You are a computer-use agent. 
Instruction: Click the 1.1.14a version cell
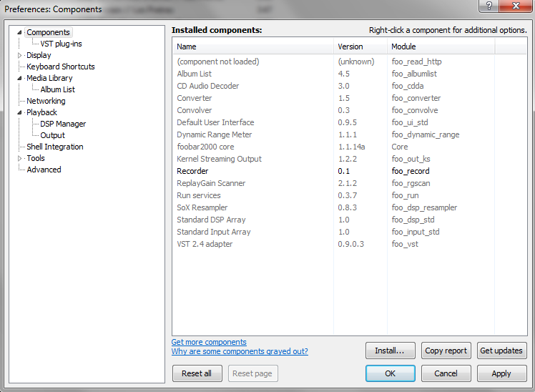click(351, 147)
